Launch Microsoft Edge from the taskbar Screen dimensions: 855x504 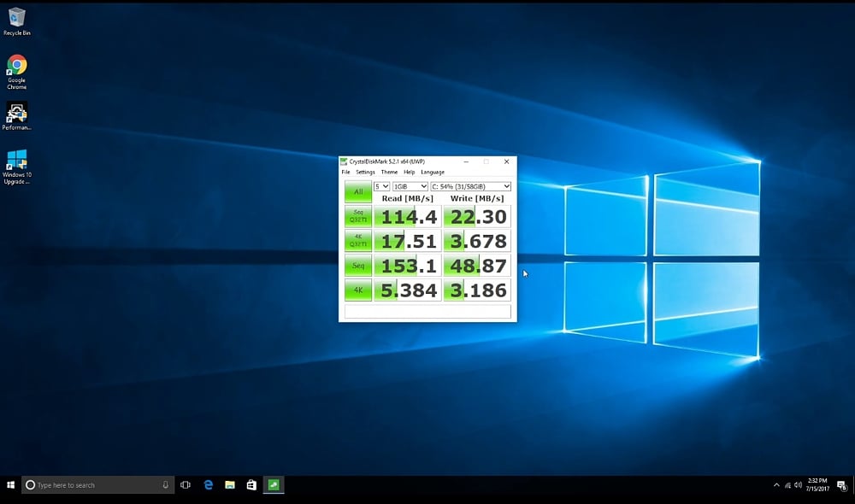[208, 485]
